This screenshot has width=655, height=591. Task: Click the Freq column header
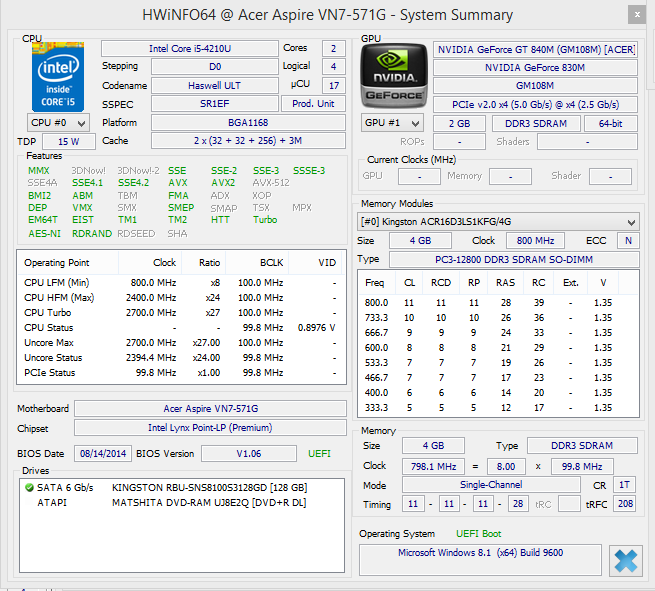click(375, 283)
